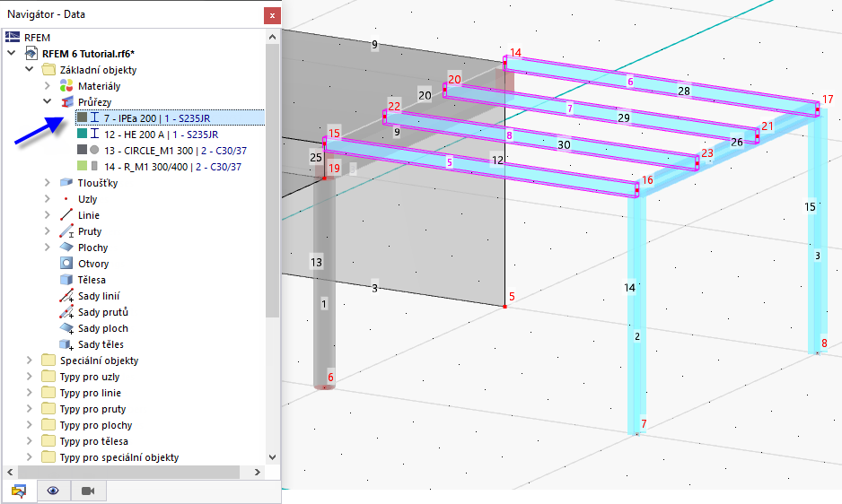Image resolution: width=842 pixels, height=504 pixels.
Task: Expand the Pruty node
Action: tap(48, 231)
